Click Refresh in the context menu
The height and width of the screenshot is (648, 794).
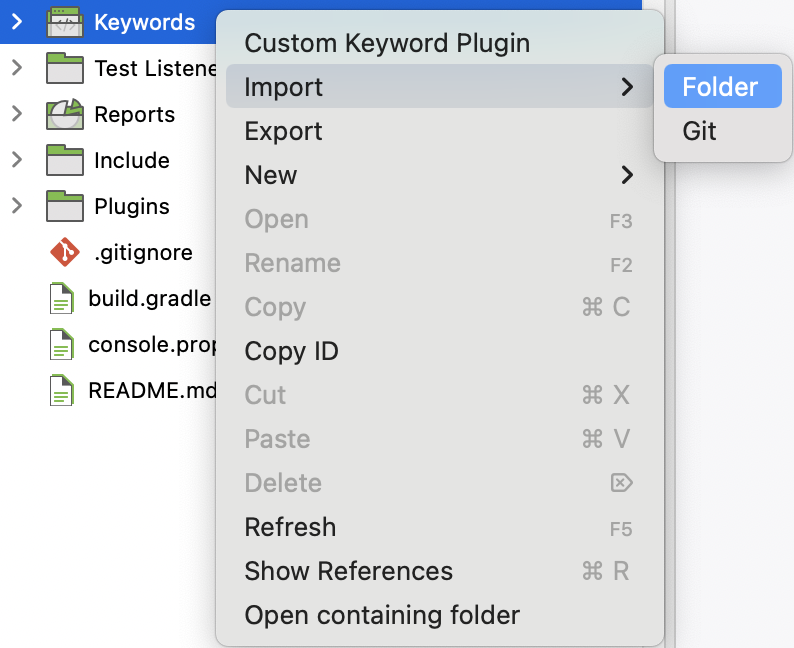(x=290, y=527)
